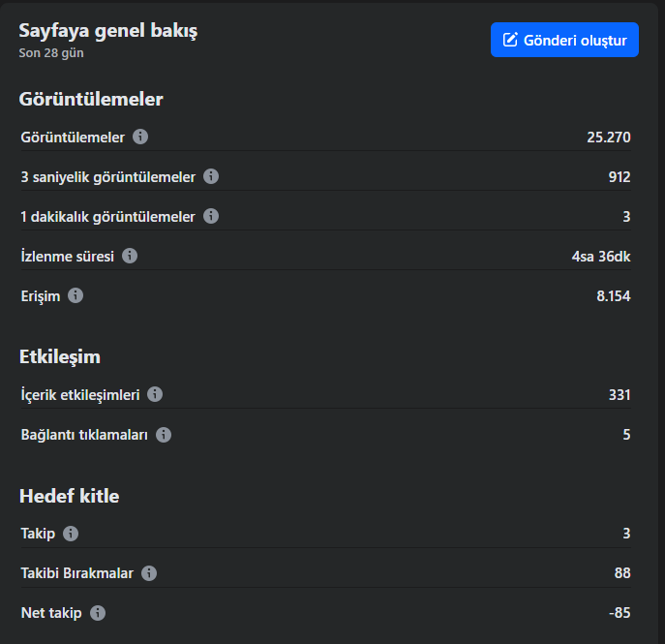Click the Sayfaya genel bakış heading
This screenshot has height=644, width=665.
(108, 31)
